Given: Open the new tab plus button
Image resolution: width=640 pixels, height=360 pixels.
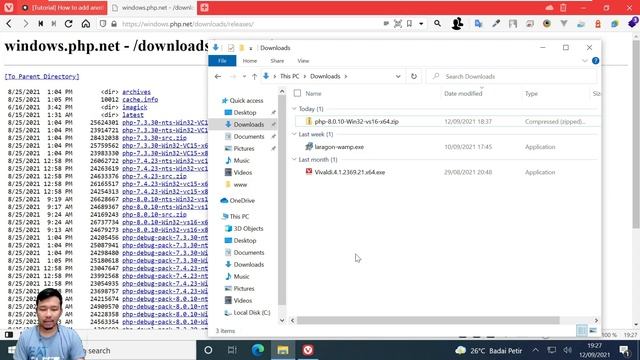Looking at the screenshot, I should 204,7.
